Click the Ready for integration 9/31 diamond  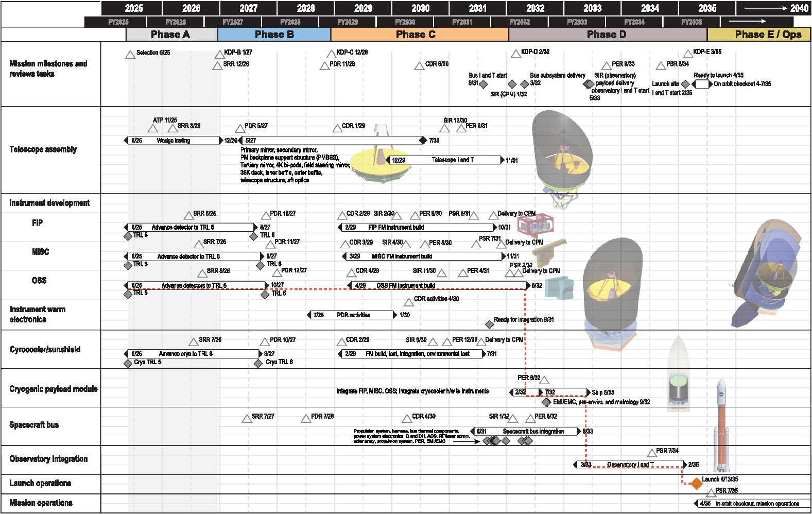pyautogui.click(x=490, y=324)
